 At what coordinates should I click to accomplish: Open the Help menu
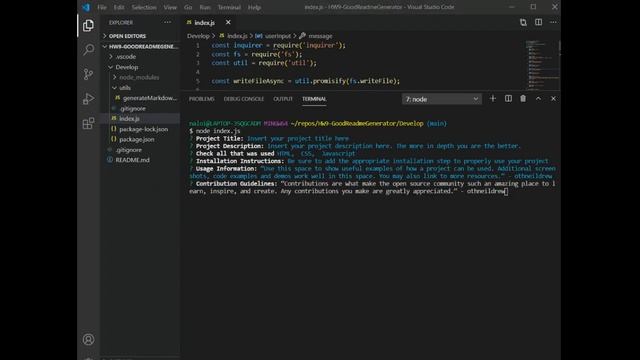[x=254, y=7]
